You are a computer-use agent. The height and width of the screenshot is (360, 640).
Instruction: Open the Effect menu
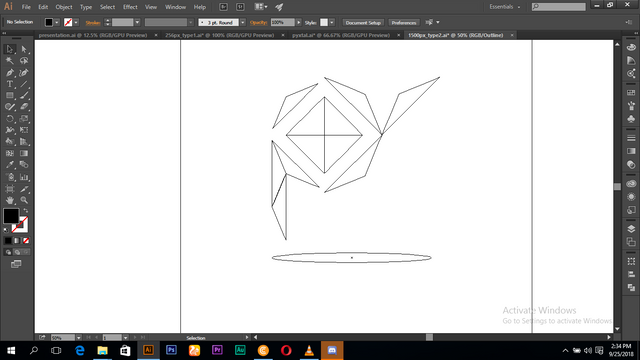pyautogui.click(x=130, y=7)
